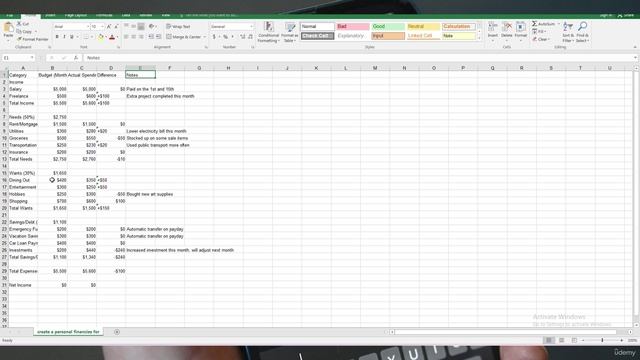
Task: Click the Paste clipboard icon
Action: tap(8, 28)
